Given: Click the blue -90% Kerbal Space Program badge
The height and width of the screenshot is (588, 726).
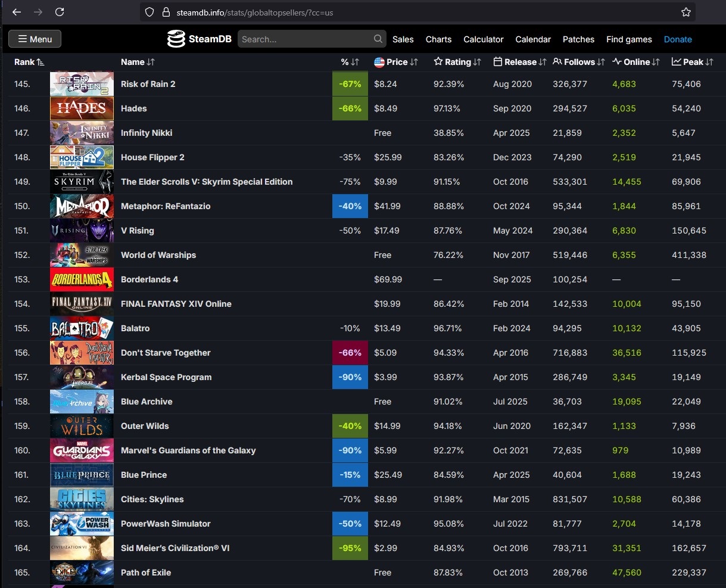Looking at the screenshot, I should (x=350, y=377).
